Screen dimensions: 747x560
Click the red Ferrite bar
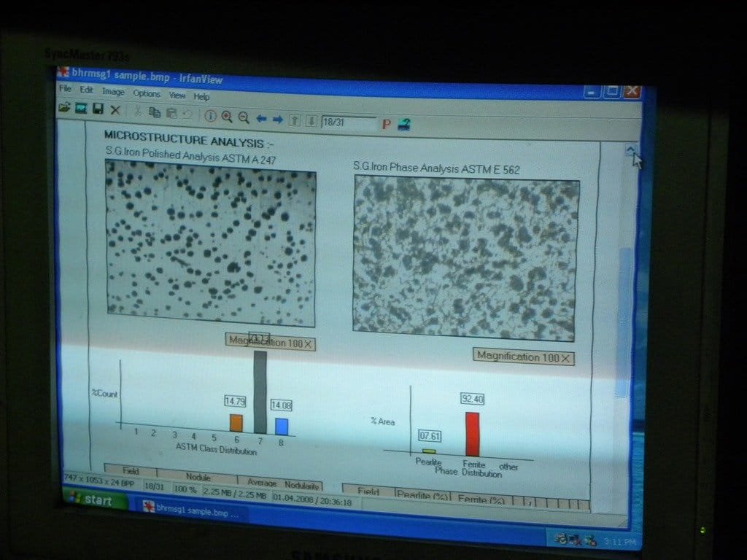click(x=472, y=435)
